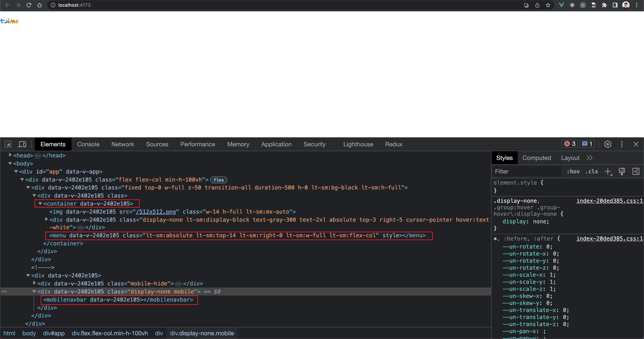The image size is (644, 339).
Task: Open the /512x512.png image link
Action: (x=156, y=212)
